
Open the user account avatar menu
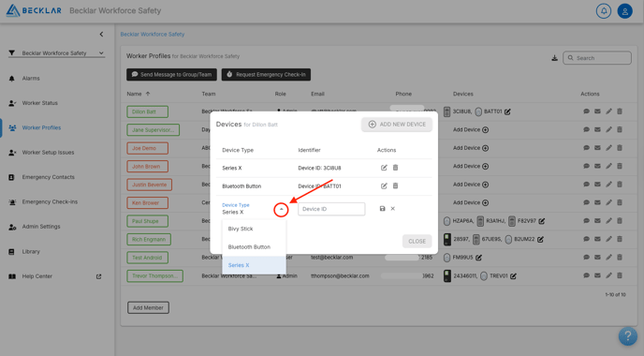coord(624,11)
